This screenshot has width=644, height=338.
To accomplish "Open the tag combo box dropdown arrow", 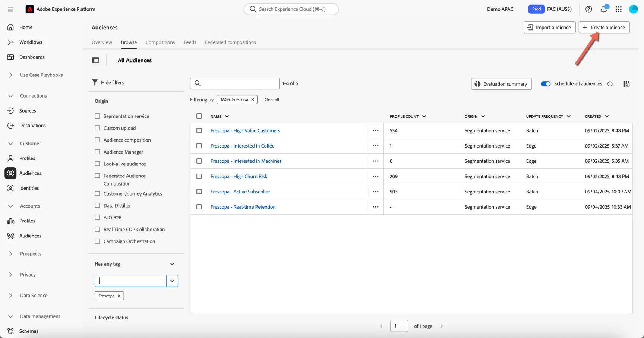I will (172, 281).
